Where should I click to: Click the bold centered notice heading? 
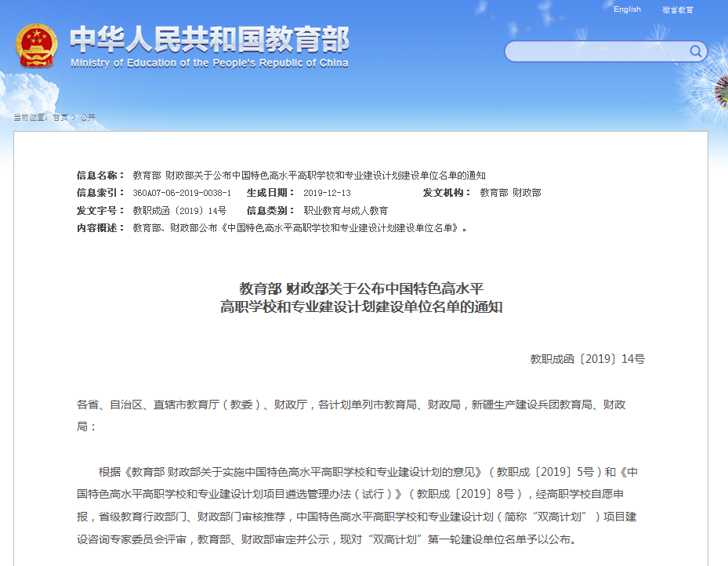click(361, 298)
